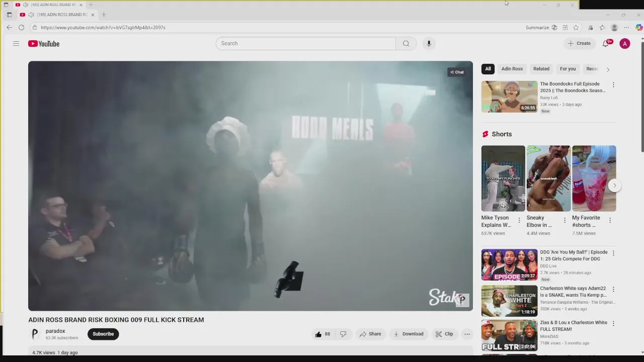Open Zias & B Lou x Charleston White thumbnail
Viewport: 644px width, 362px height.
[x=509, y=335]
